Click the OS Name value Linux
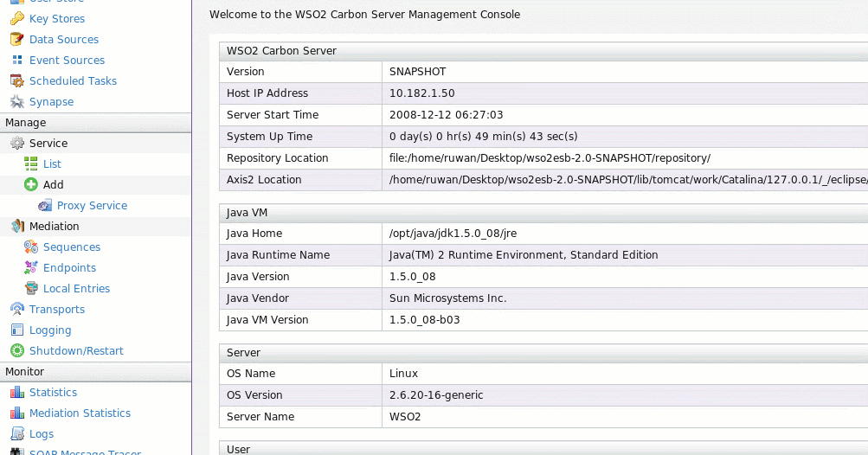 [403, 373]
